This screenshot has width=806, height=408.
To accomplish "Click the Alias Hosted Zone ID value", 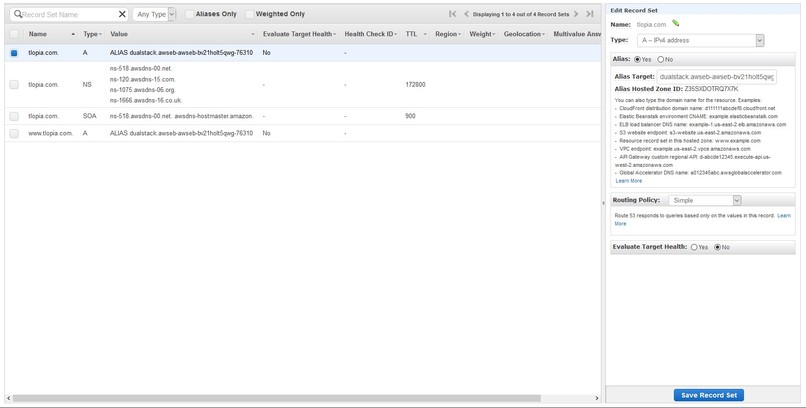I will pyautogui.click(x=711, y=89).
